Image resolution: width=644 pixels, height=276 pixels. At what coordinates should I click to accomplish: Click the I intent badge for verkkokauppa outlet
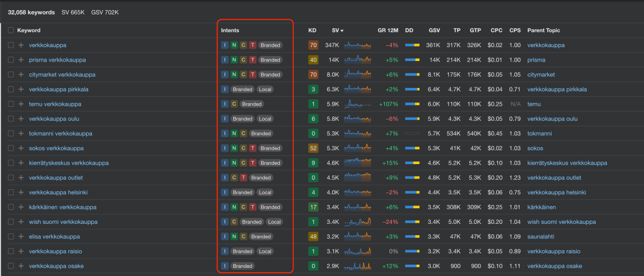pos(225,178)
